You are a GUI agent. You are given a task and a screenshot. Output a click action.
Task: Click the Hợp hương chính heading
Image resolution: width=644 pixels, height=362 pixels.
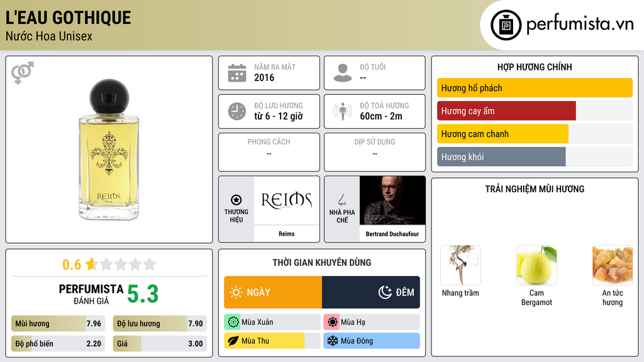tap(535, 67)
